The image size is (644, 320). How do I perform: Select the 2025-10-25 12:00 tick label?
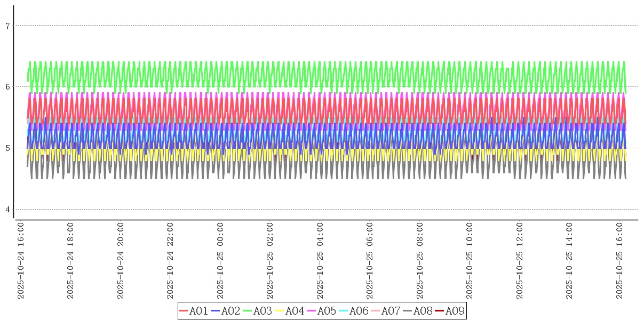(520, 261)
